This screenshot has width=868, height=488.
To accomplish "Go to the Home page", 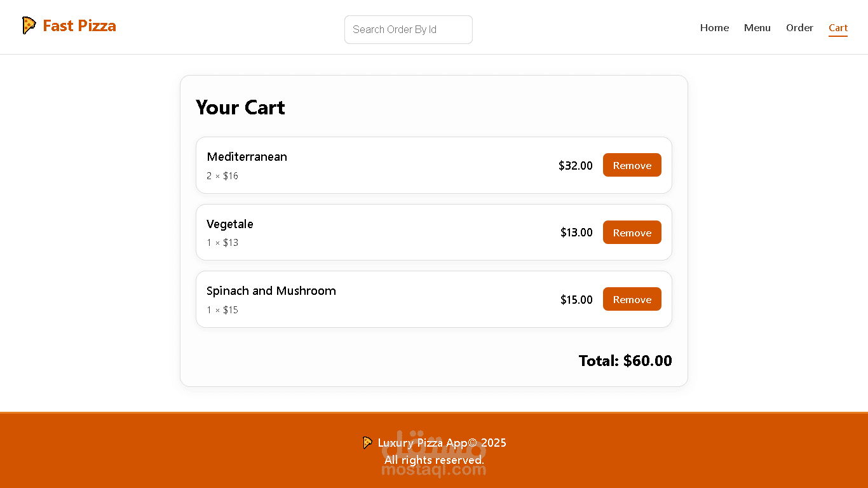I will click(714, 28).
